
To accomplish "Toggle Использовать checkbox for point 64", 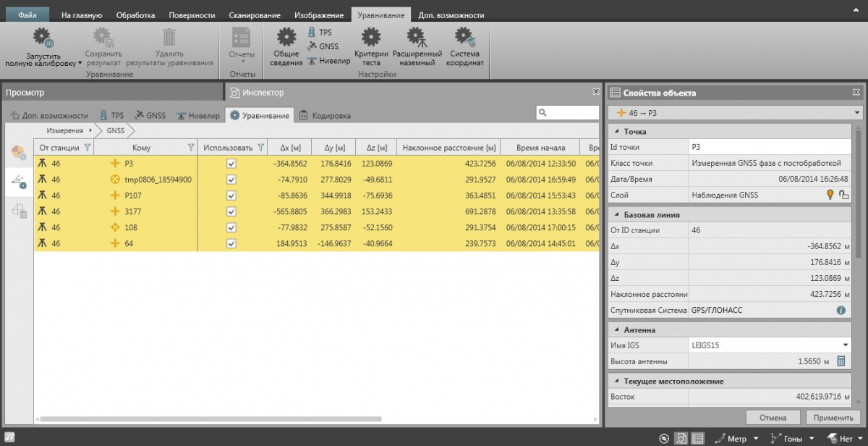I will (231, 243).
